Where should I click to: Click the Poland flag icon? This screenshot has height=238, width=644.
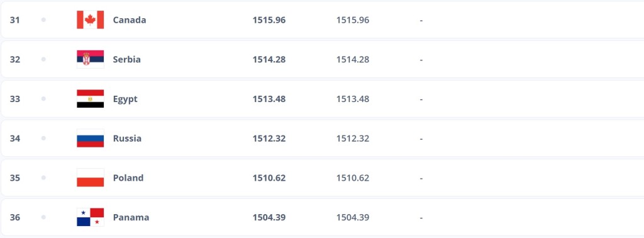[x=91, y=178]
